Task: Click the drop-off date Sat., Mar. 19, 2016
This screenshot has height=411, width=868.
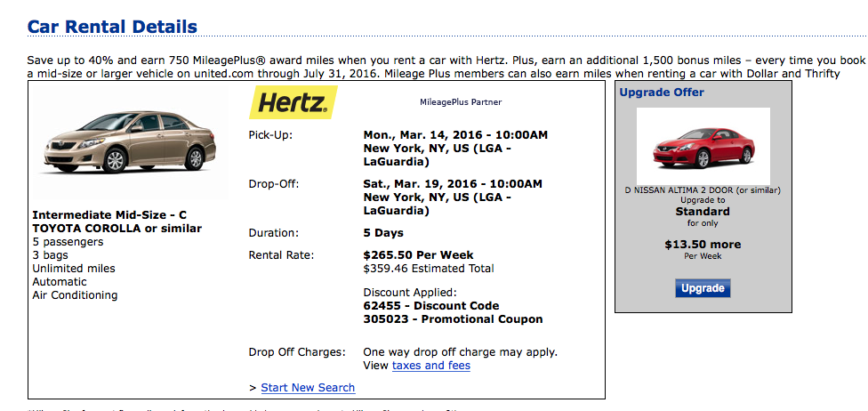Action: point(453,184)
